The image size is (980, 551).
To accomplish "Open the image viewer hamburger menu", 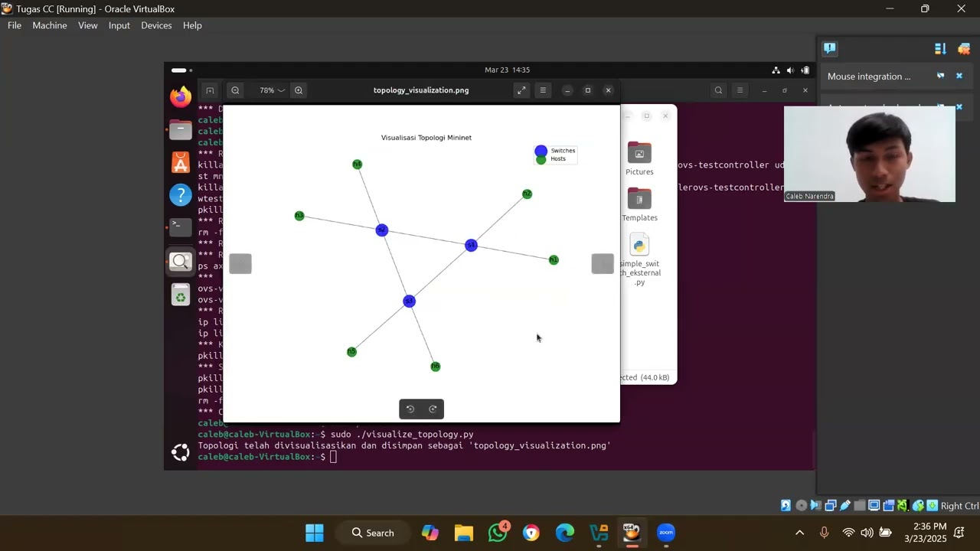I will point(543,90).
